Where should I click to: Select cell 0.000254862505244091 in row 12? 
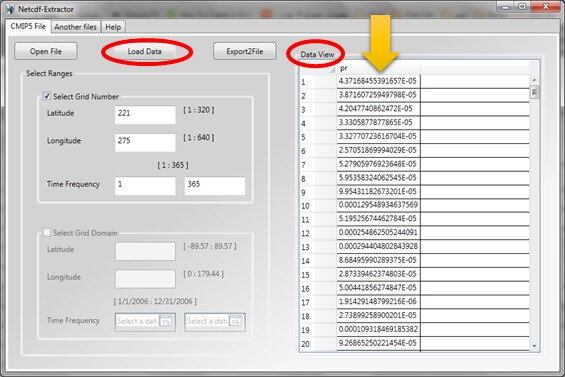(378, 233)
